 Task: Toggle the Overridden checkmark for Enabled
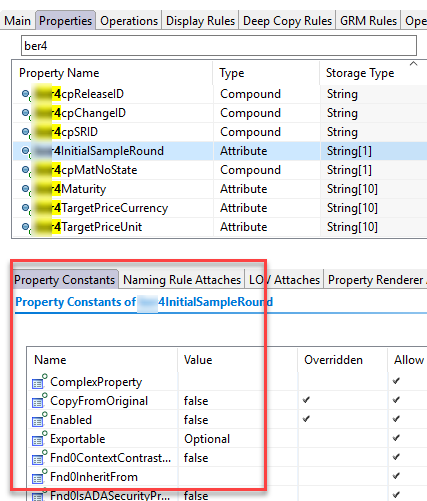[x=306, y=419]
